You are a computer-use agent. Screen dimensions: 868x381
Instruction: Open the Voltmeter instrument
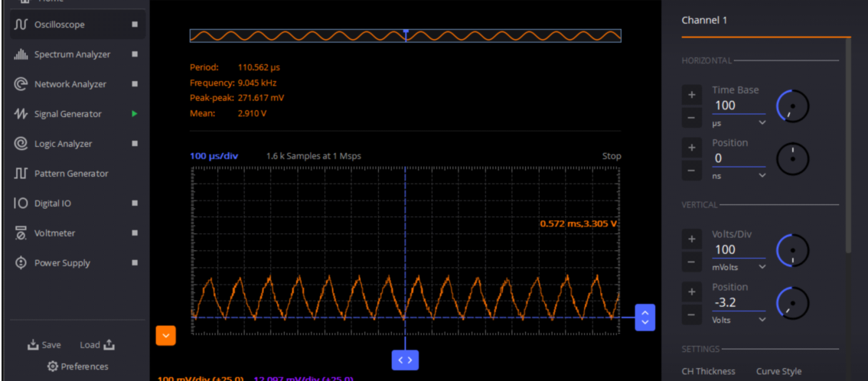click(x=77, y=233)
